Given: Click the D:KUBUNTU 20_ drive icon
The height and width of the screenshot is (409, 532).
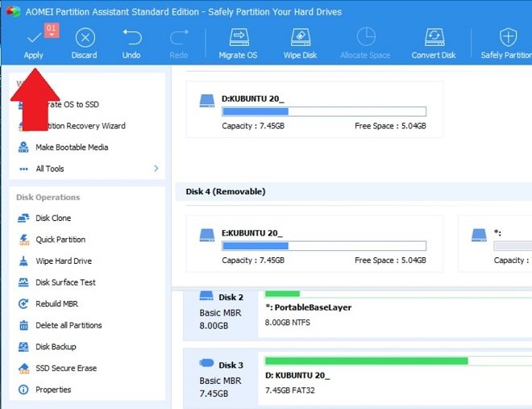Looking at the screenshot, I should click(x=207, y=101).
